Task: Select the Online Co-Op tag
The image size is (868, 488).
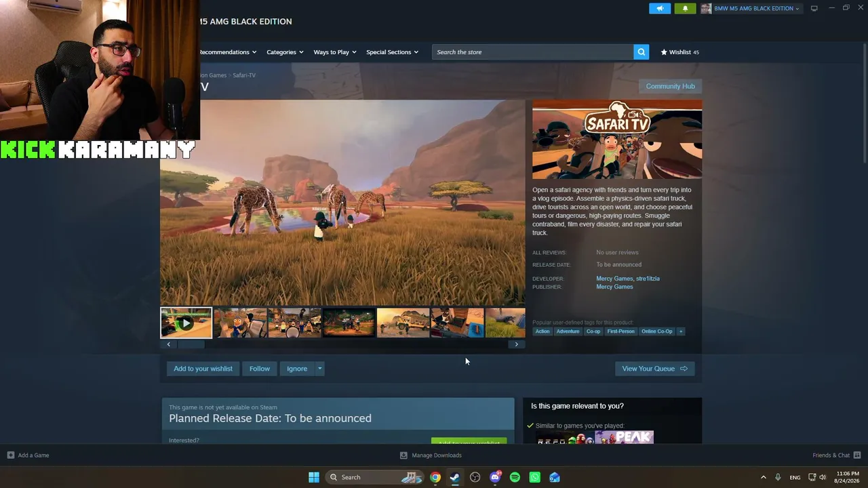Action: [656, 331]
